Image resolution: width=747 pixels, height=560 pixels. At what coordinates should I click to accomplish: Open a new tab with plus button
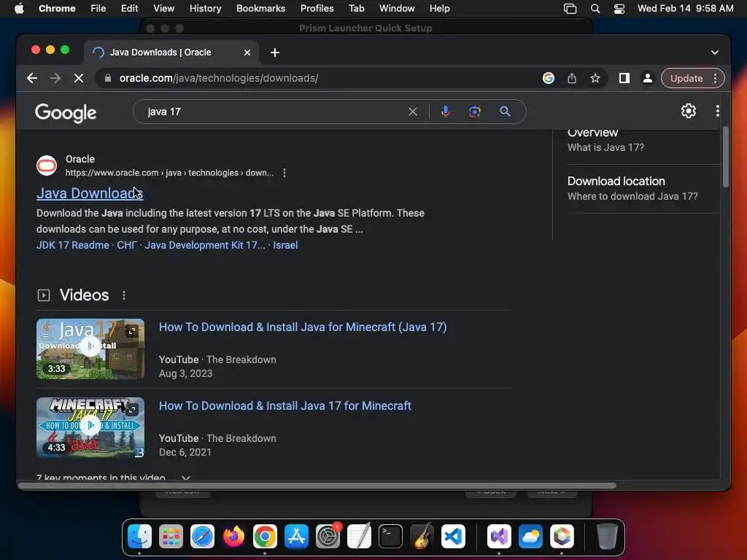(275, 52)
